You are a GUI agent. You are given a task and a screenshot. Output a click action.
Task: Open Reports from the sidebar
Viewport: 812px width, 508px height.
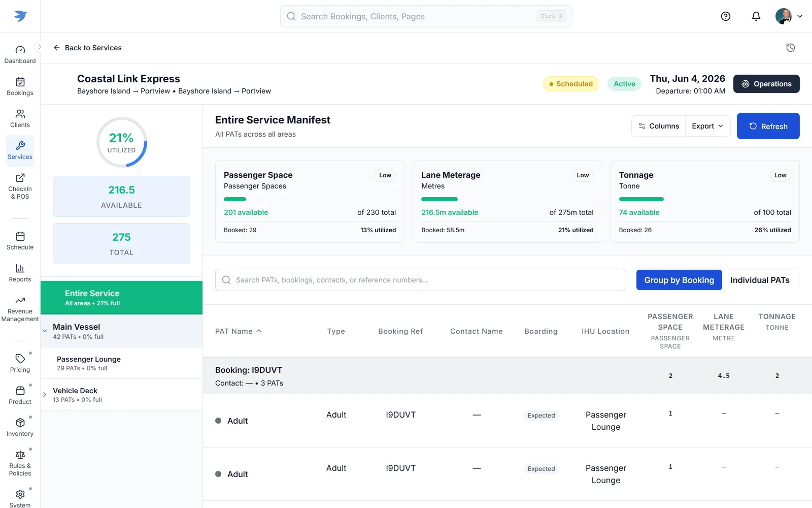[20, 273]
